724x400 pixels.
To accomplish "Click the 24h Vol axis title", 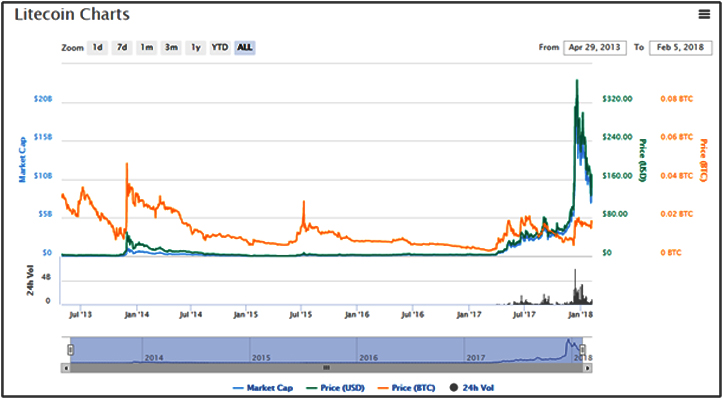I will (x=31, y=281).
